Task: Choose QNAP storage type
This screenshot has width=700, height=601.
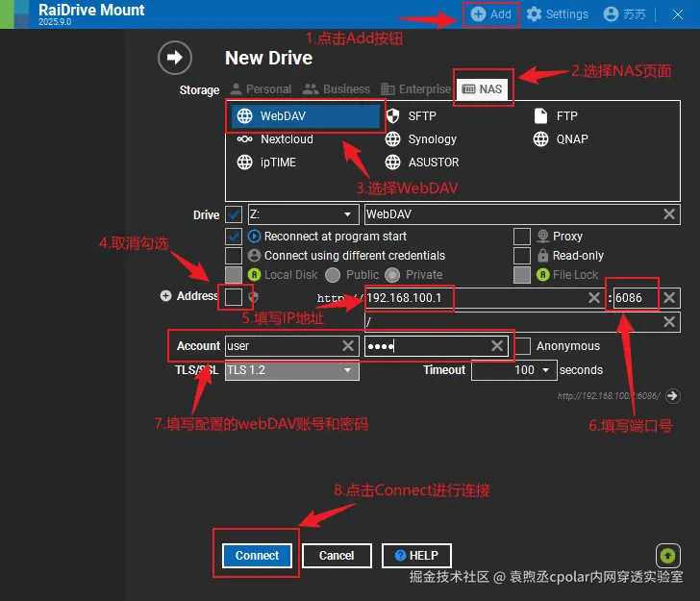Action: [x=561, y=139]
